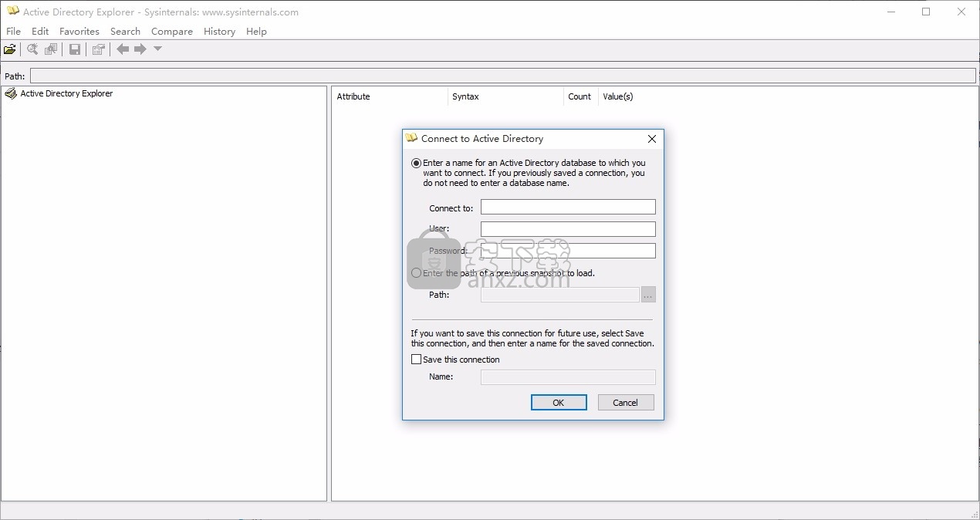
Task: Maximize the Active Directory Explorer window
Action: [x=926, y=12]
